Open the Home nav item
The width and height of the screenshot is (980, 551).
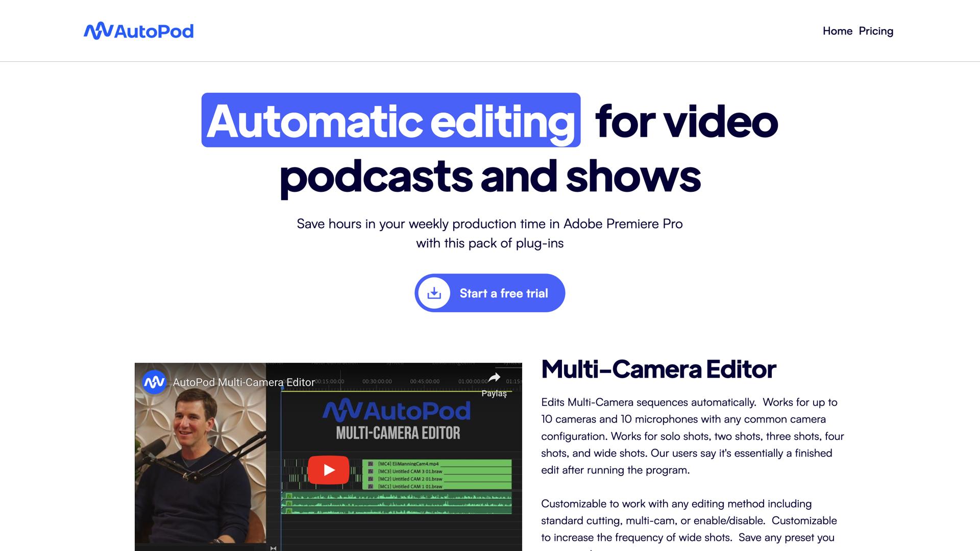(x=837, y=31)
